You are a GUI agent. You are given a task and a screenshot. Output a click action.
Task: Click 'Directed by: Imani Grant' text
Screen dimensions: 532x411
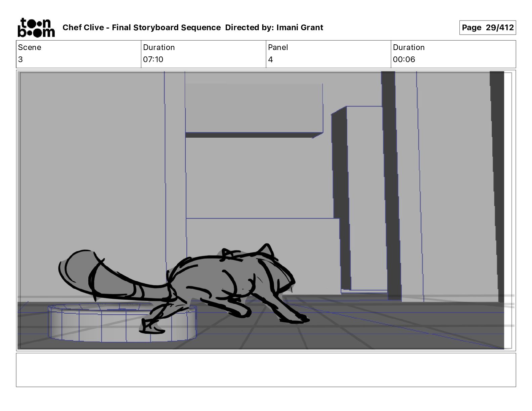point(274,28)
